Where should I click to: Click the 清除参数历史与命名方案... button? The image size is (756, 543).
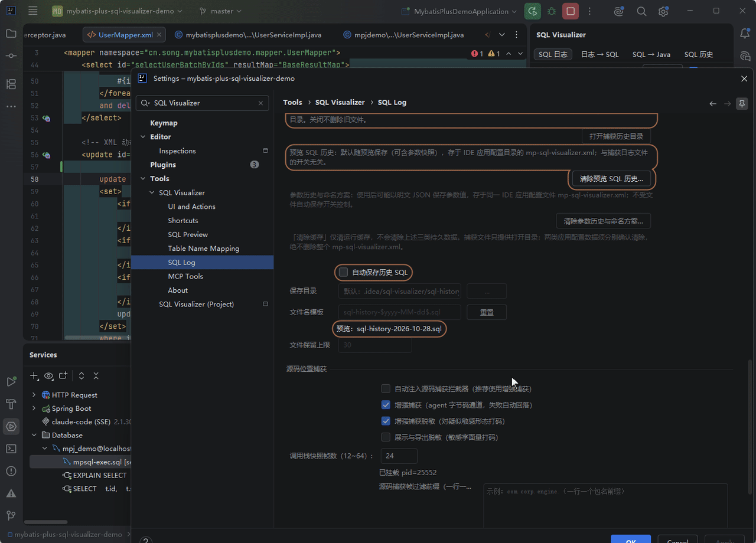[x=603, y=221]
